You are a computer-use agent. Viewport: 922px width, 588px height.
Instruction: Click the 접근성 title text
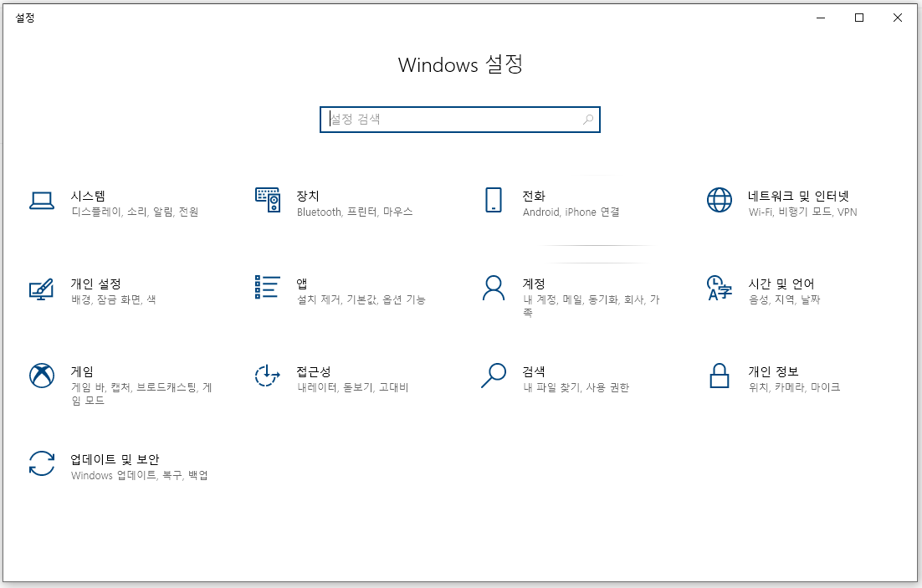click(314, 371)
